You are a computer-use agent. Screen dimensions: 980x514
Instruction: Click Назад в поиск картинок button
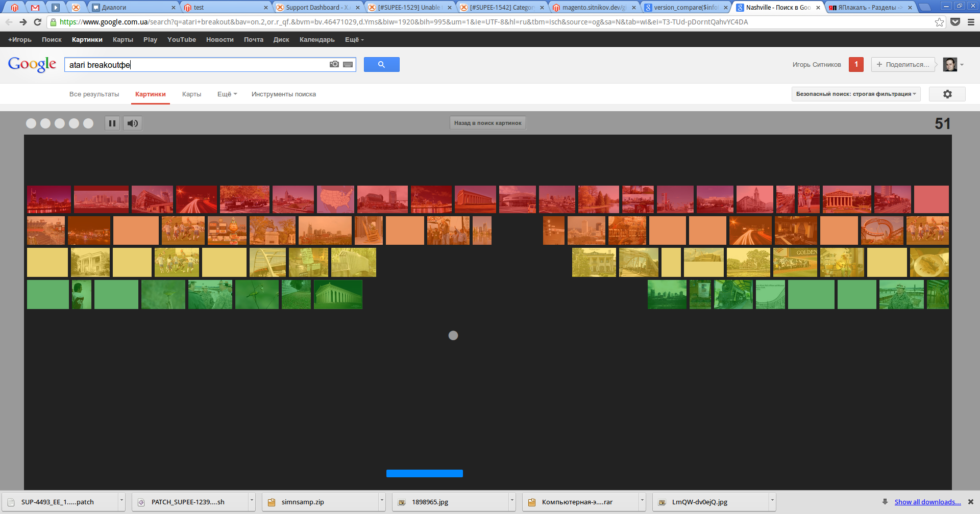tap(487, 123)
